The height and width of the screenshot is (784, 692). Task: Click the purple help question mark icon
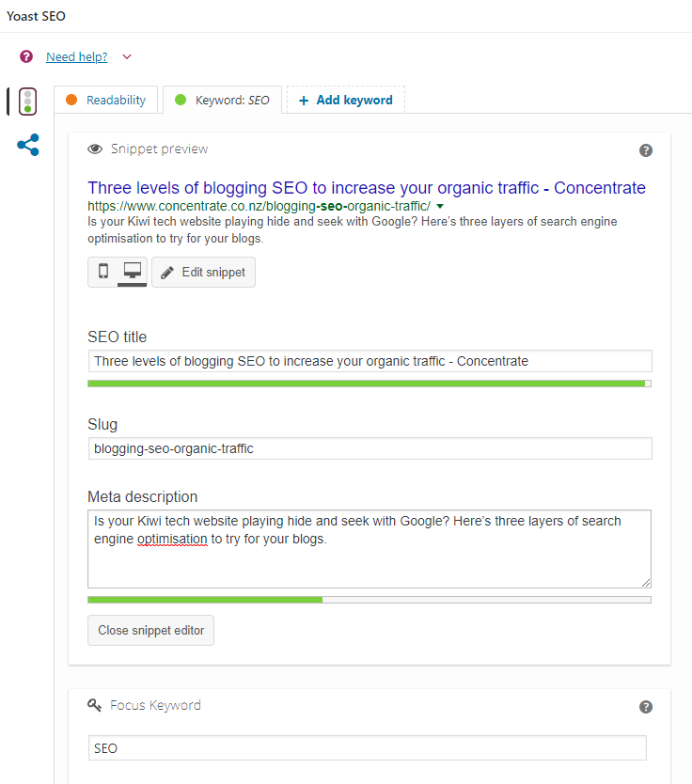click(26, 56)
